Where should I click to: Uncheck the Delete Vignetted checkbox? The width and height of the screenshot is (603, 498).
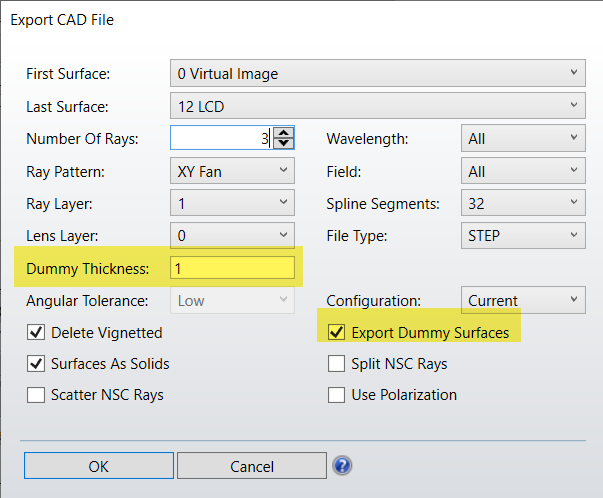pos(36,333)
